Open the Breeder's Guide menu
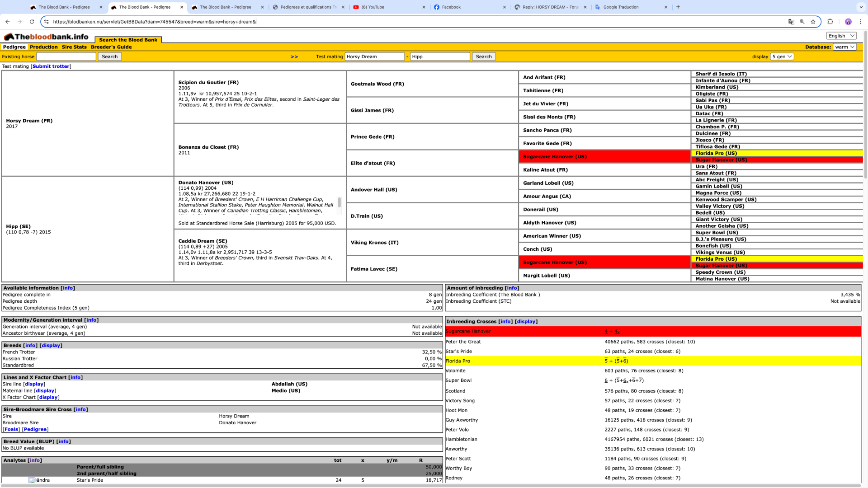The image size is (868, 488). pos(111,47)
